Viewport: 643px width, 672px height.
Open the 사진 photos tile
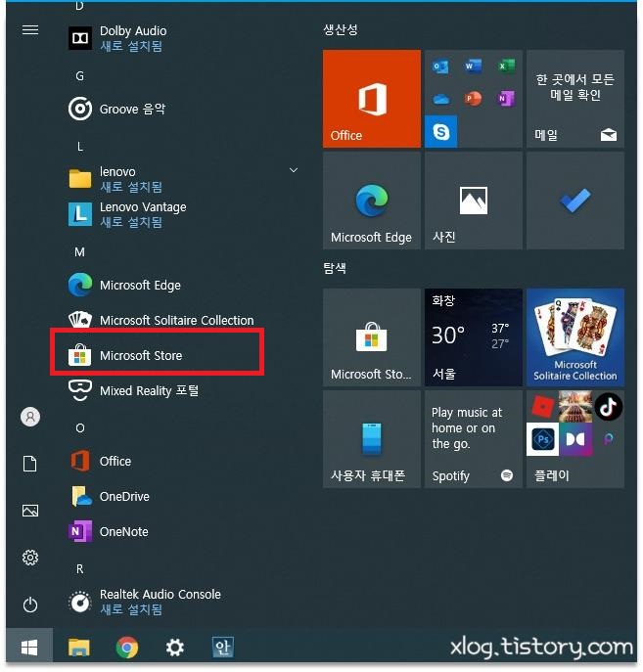pyautogui.click(x=474, y=201)
